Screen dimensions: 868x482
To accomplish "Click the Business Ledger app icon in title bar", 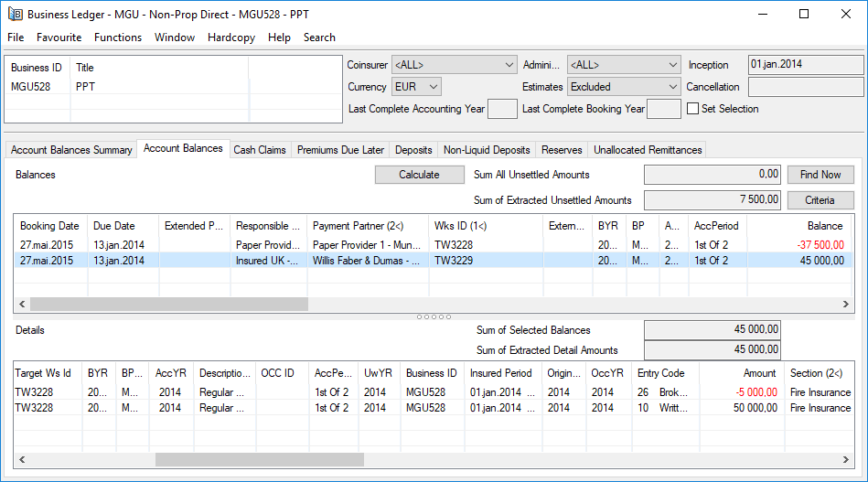I will click(15, 14).
